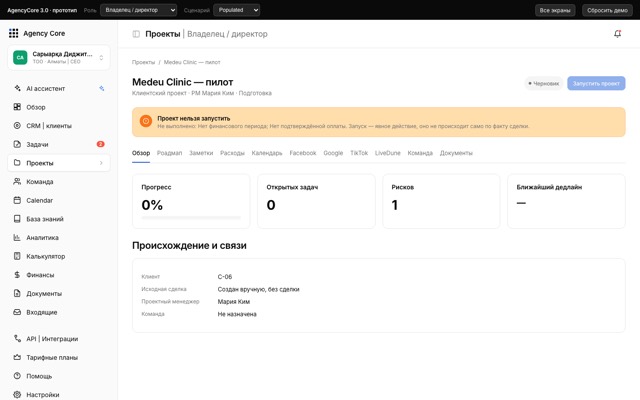This screenshot has width=640, height=400.
Task: Click the Прогресс progress bar
Action: [x=191, y=218]
